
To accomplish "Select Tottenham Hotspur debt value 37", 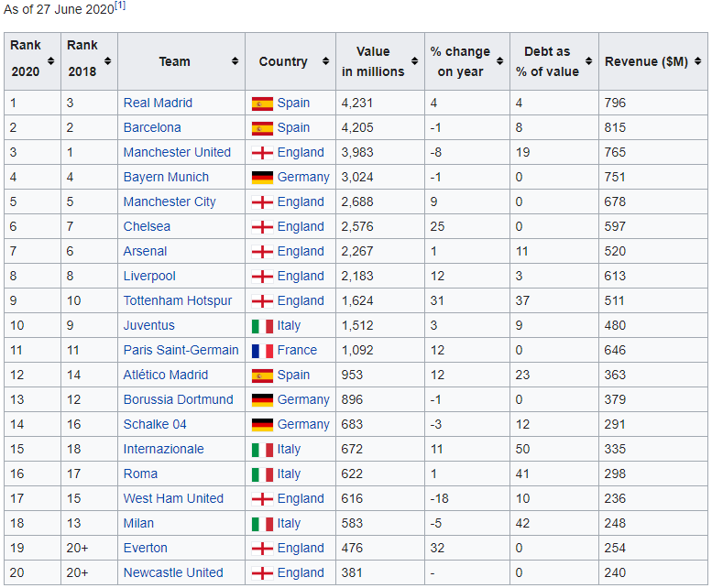I will tap(522, 300).
